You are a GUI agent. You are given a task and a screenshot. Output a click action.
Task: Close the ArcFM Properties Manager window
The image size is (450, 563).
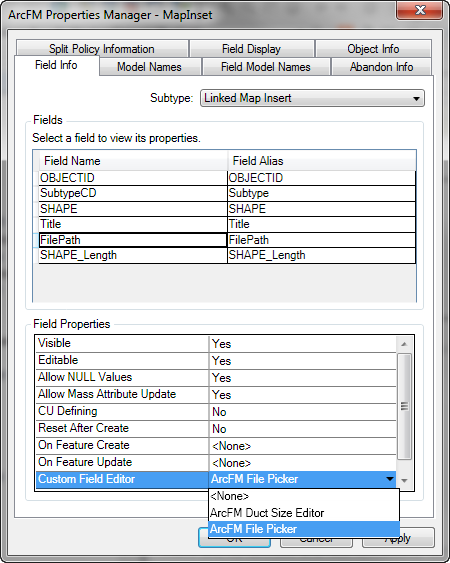(x=419, y=10)
